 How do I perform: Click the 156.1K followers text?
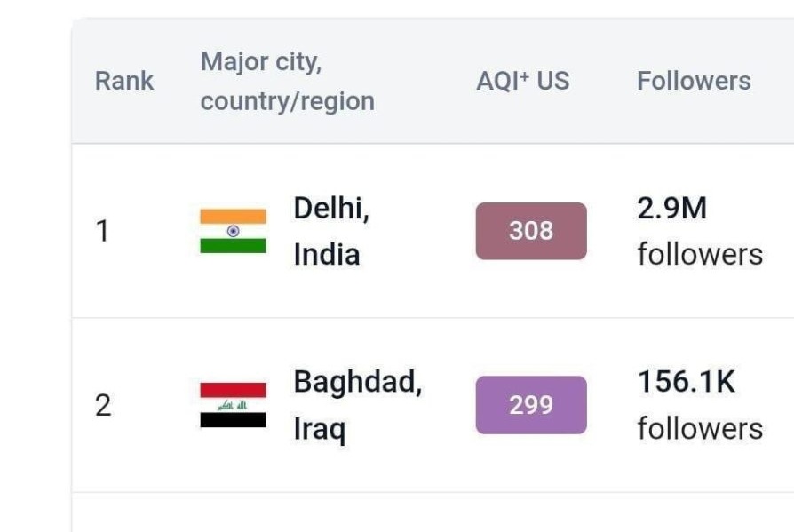coord(686,383)
